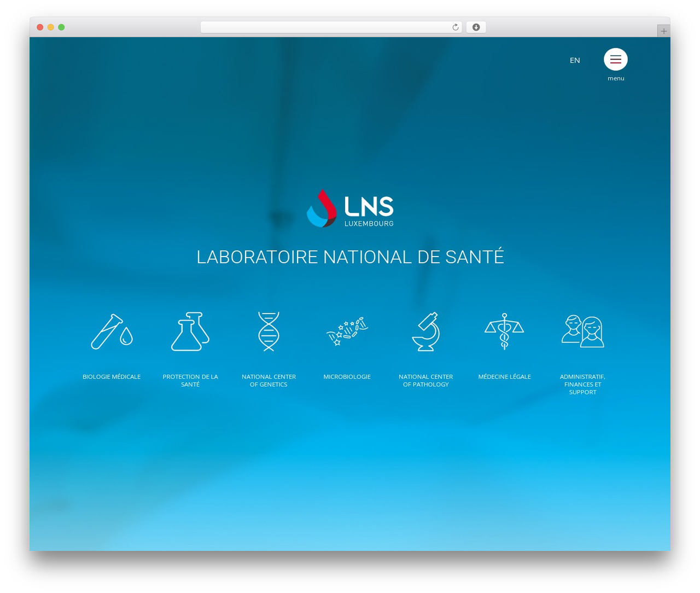Select the Protection de la Santé flask icon
700x593 pixels.
click(190, 332)
